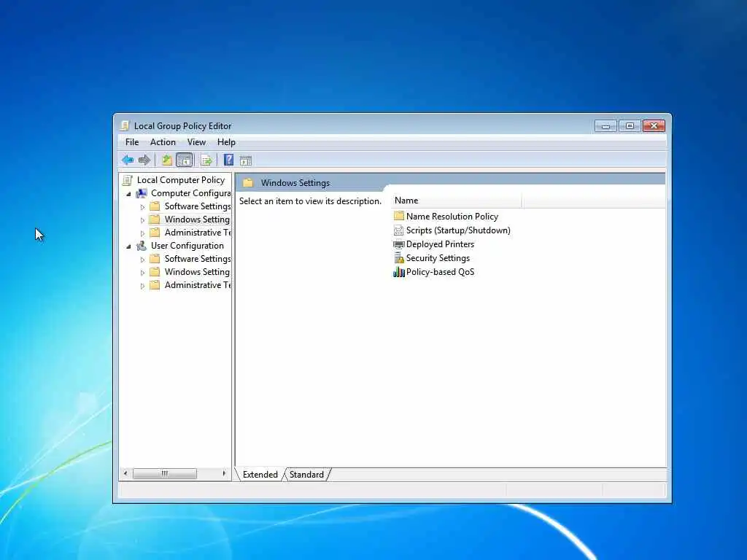Switch to the Extended tab
Viewport: 747px width, 560px height.
click(x=260, y=474)
